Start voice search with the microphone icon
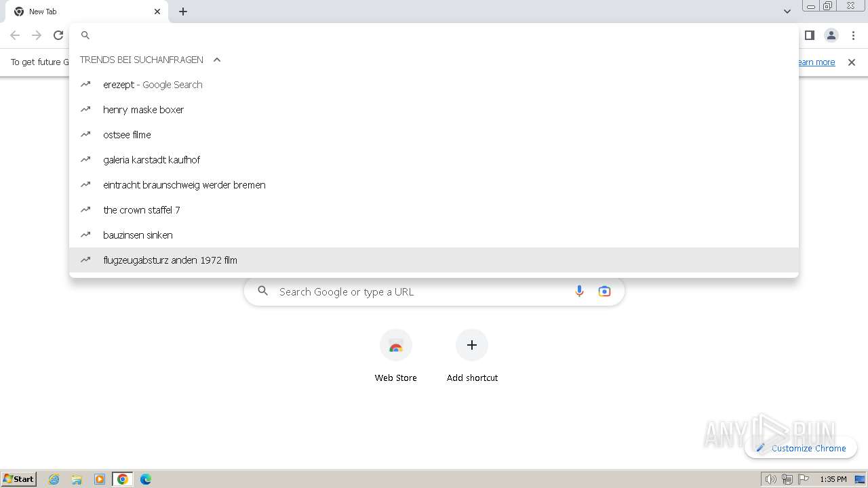The height and width of the screenshot is (488, 868). pyautogui.click(x=579, y=291)
